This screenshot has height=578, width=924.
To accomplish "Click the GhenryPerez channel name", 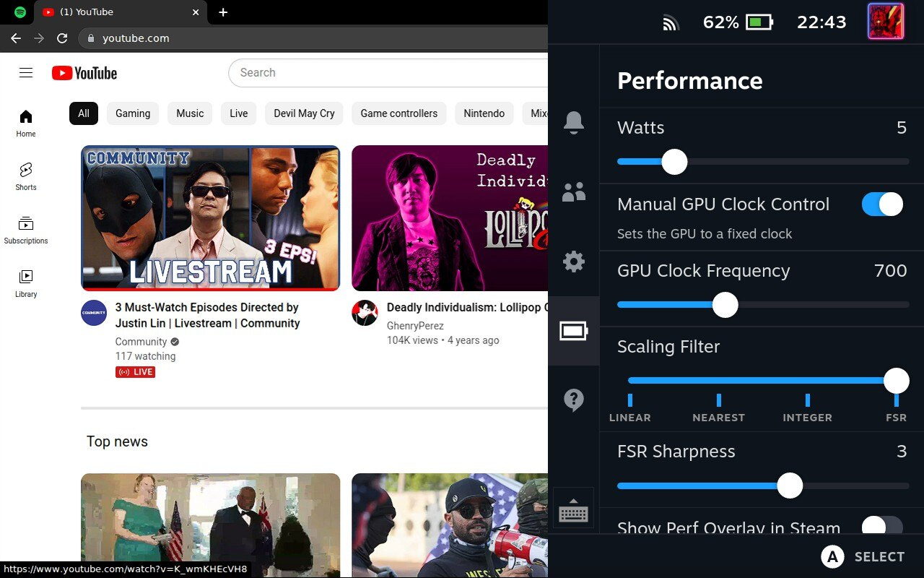I will tap(415, 326).
